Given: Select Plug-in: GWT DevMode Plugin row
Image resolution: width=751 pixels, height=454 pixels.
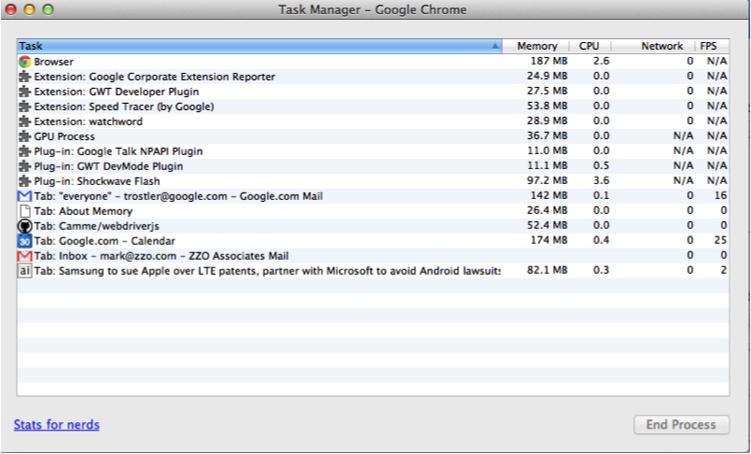Looking at the screenshot, I should 373,166.
